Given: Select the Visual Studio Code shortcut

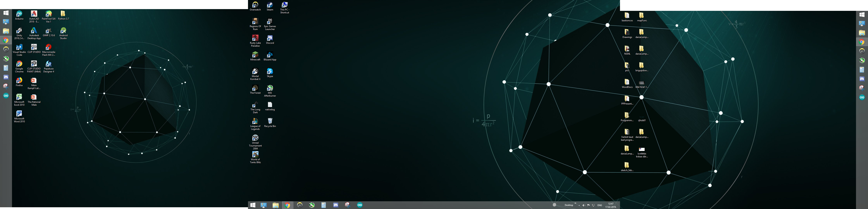Looking at the screenshot, I should [x=19, y=50].
